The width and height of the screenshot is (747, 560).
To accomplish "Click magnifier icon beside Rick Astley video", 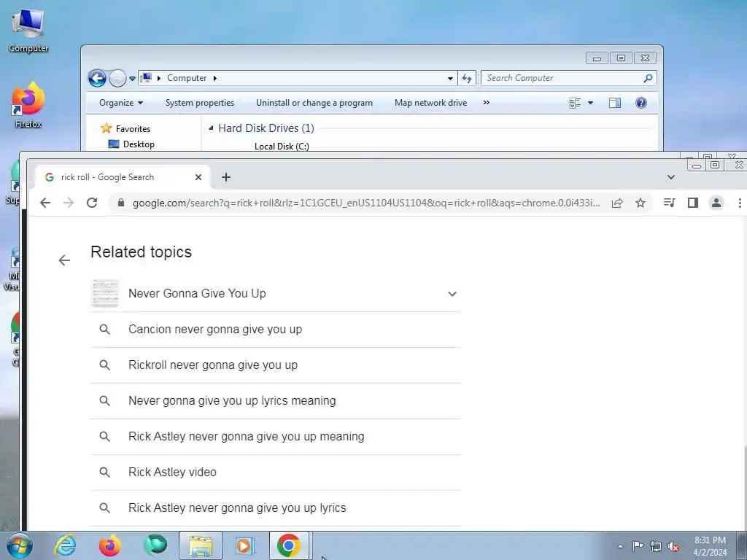I will pos(105,472).
